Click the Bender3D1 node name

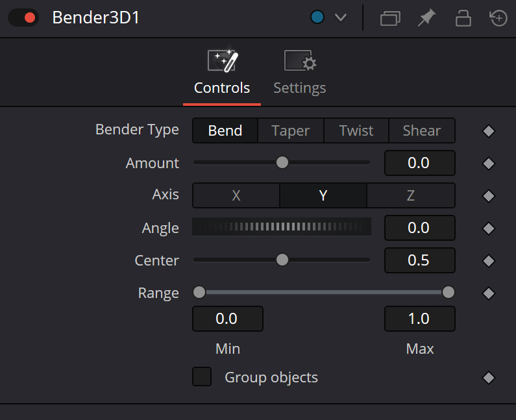coord(96,18)
